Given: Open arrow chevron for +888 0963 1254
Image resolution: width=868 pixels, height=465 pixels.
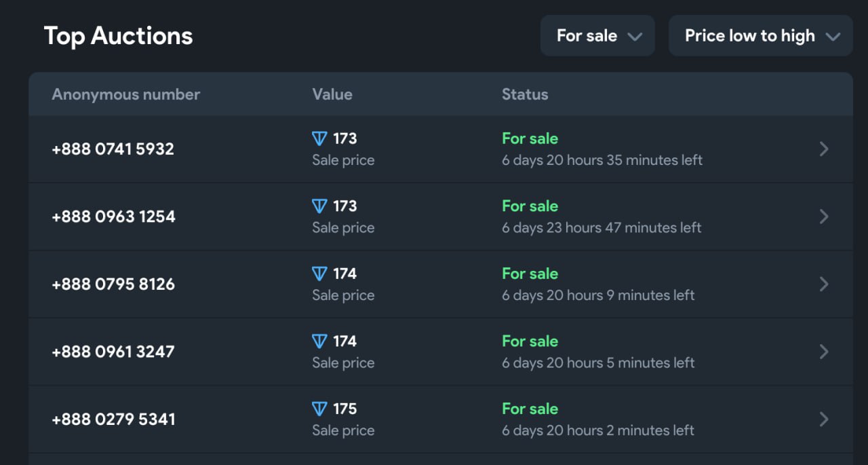Looking at the screenshot, I should (824, 217).
